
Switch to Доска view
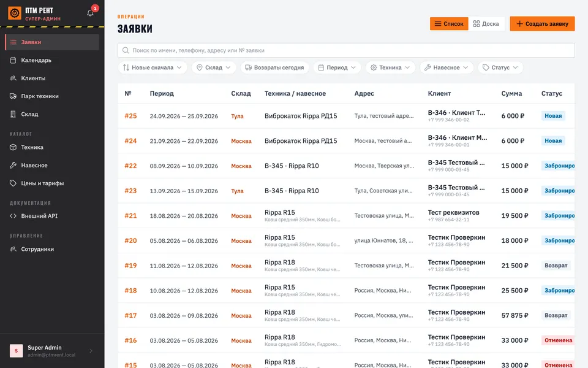[486, 24]
